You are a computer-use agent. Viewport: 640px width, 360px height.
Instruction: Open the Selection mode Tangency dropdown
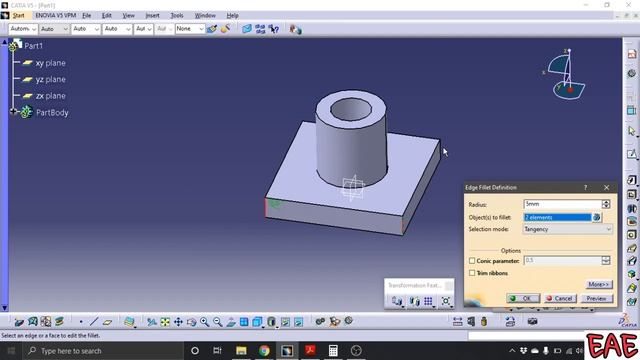pos(568,229)
